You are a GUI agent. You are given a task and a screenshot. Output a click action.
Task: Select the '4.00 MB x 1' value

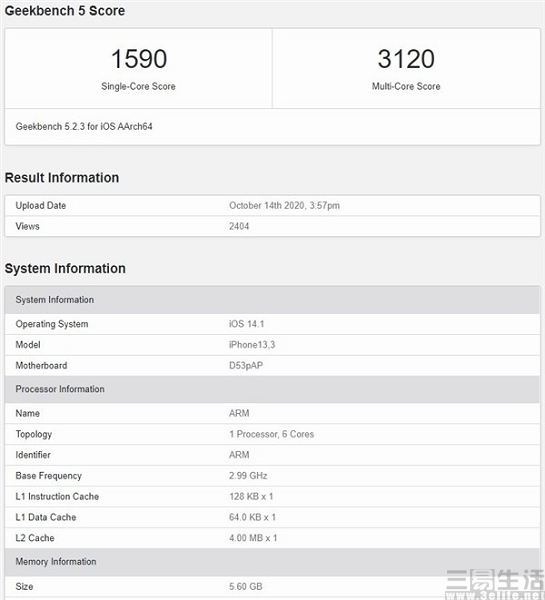click(x=253, y=538)
